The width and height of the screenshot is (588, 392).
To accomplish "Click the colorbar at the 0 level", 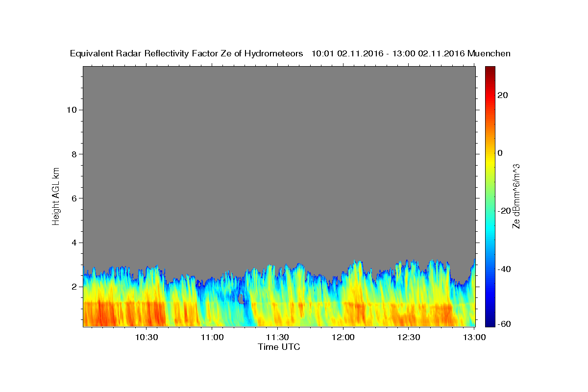I will click(x=490, y=153).
